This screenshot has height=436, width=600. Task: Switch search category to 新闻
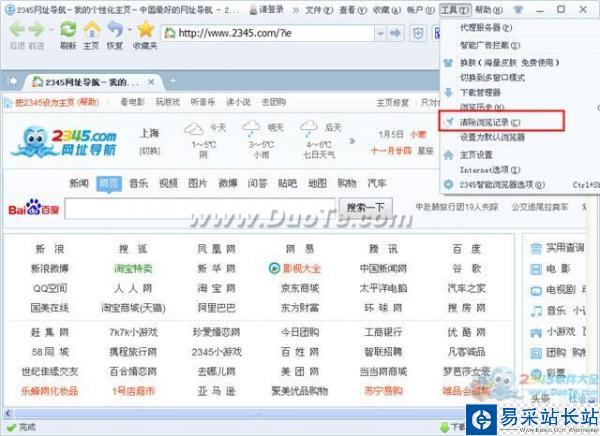click(x=79, y=183)
